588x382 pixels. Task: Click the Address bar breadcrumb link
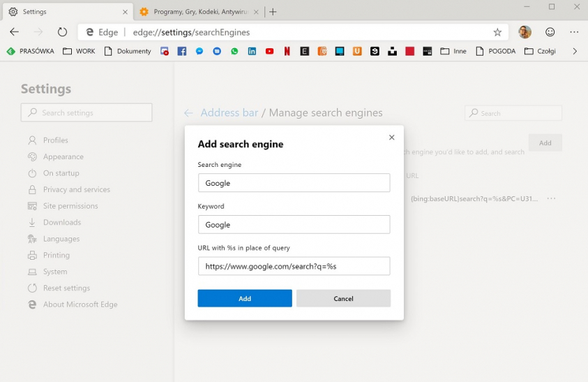pos(229,112)
